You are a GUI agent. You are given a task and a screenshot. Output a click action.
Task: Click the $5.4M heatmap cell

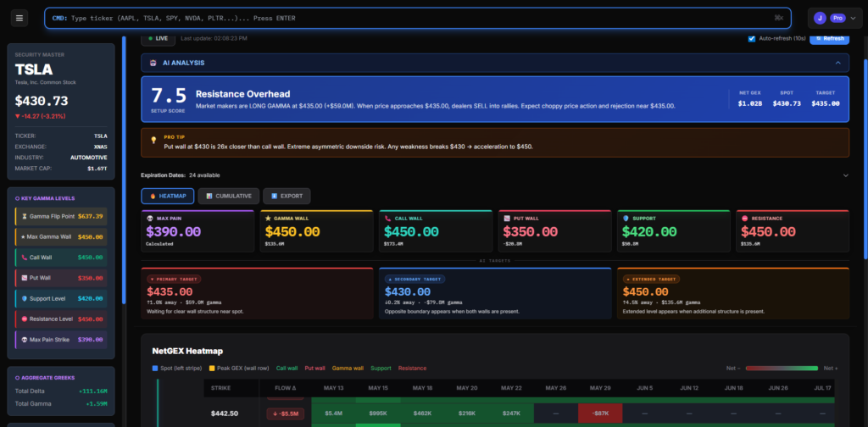(x=333, y=413)
